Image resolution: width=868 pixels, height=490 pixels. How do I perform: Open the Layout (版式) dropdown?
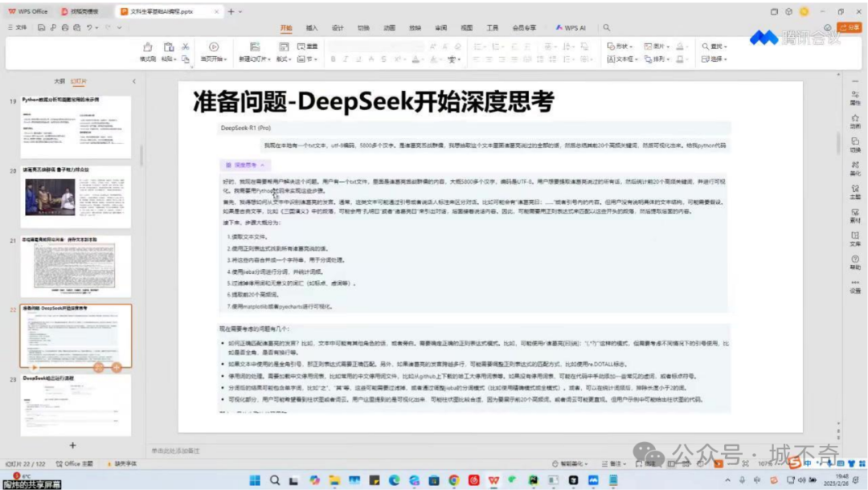[x=284, y=59]
